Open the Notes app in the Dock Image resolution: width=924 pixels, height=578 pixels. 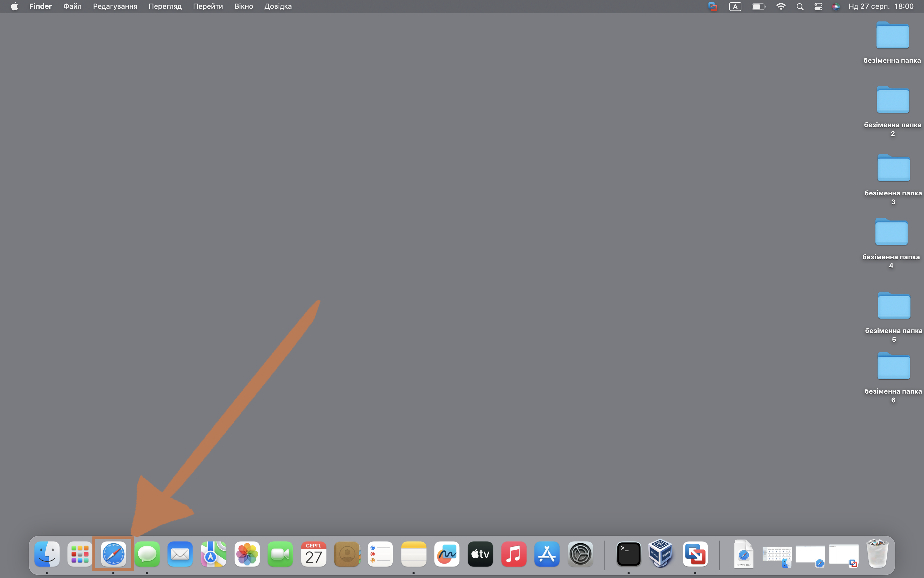coord(414,554)
